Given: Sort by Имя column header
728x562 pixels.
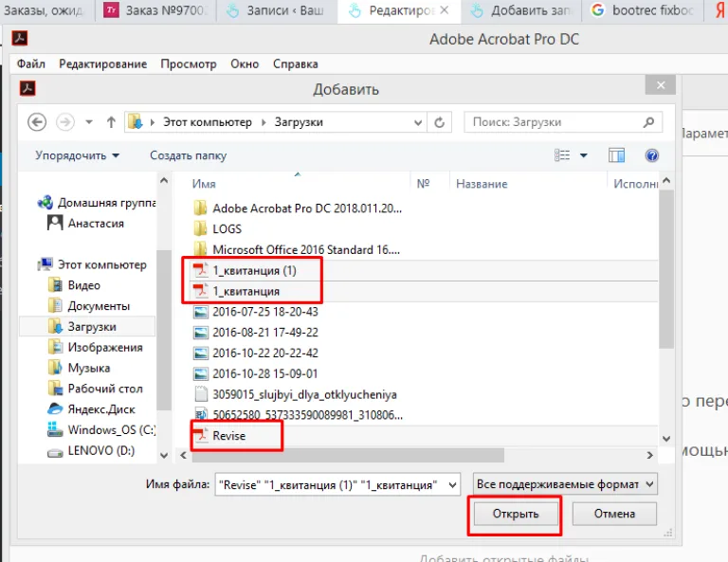Looking at the screenshot, I should [x=204, y=184].
